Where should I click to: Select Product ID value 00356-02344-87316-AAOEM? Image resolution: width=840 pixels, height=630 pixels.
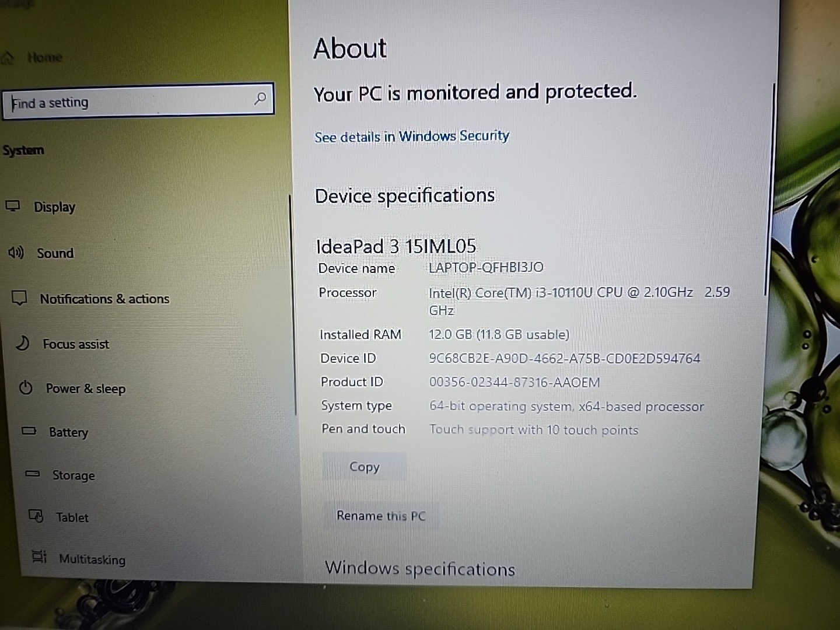pos(514,382)
